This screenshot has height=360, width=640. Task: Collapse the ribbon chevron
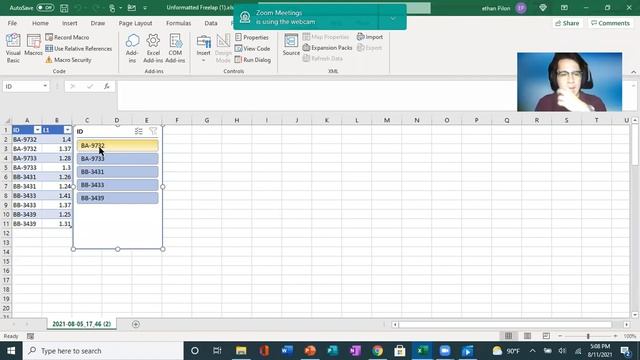coord(633,72)
